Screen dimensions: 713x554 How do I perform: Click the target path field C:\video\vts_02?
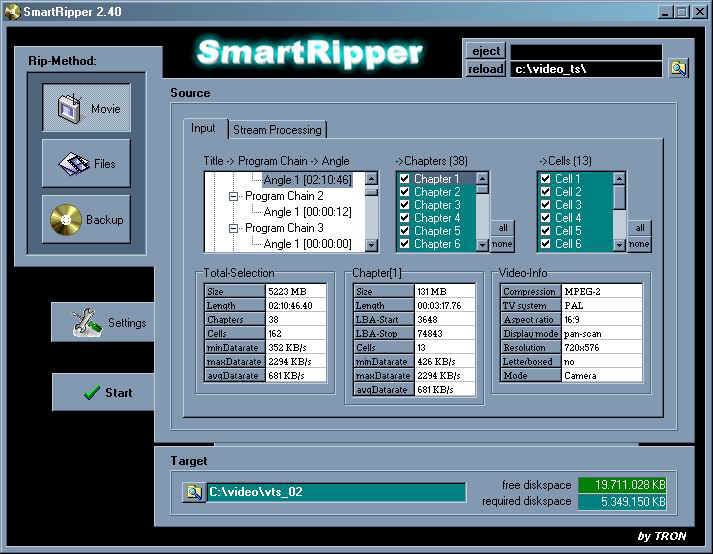pyautogui.click(x=336, y=492)
